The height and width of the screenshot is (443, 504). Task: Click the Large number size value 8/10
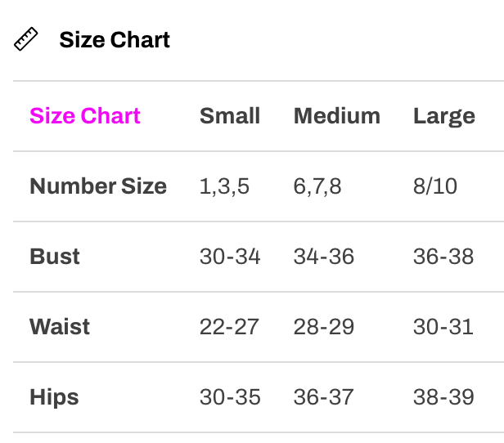[435, 186]
